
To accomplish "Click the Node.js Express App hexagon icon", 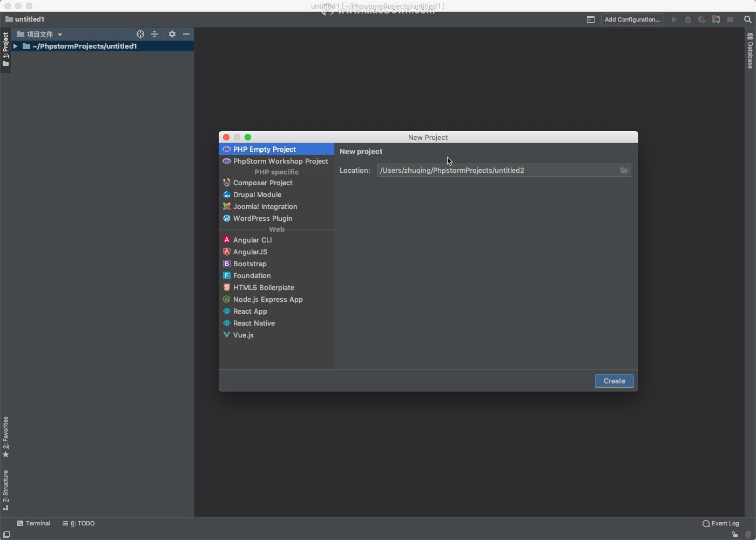I will click(227, 299).
